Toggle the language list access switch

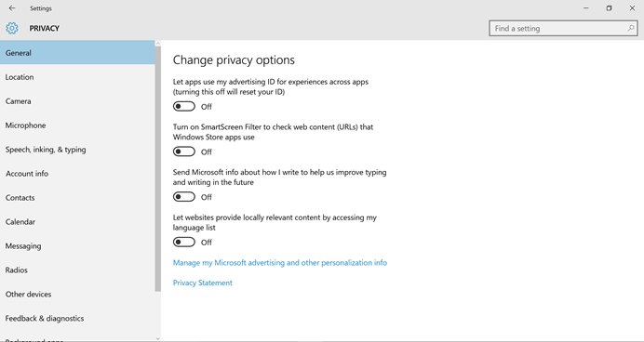(184, 243)
